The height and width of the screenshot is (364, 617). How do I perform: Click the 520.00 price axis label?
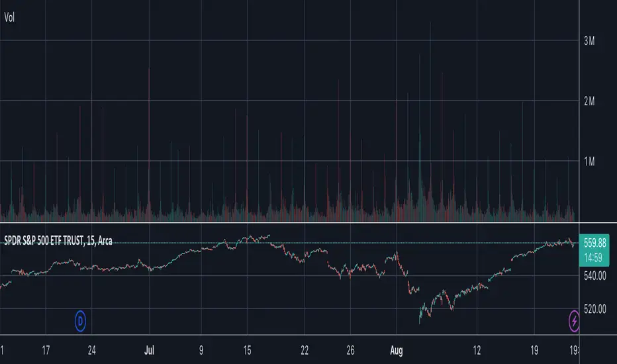594,309
